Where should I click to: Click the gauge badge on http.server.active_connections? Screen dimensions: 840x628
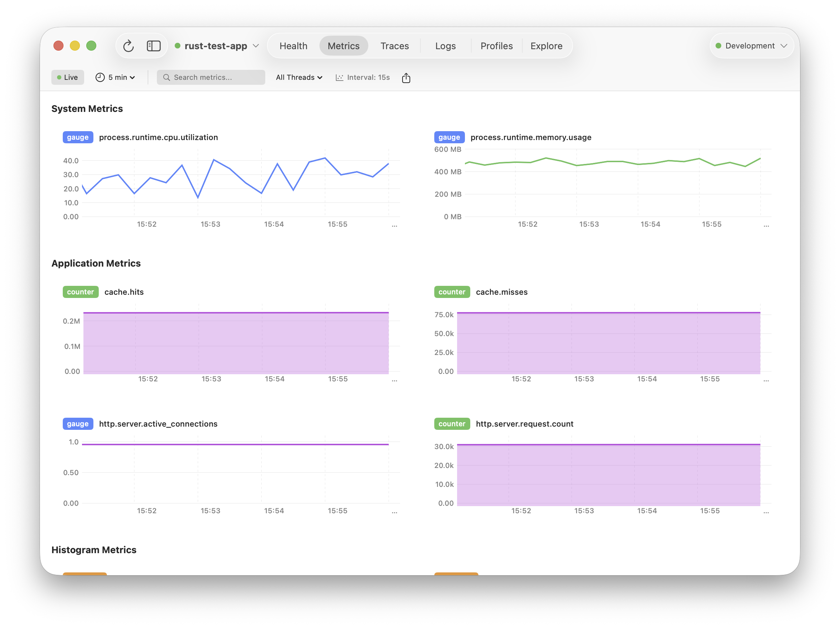pos(77,424)
